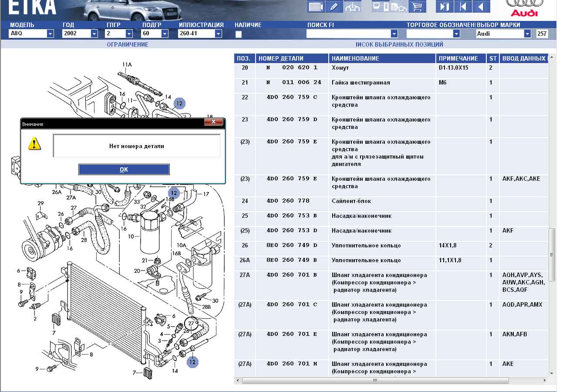Close the Внимание warning dialog
566x392 pixels.
213,122
